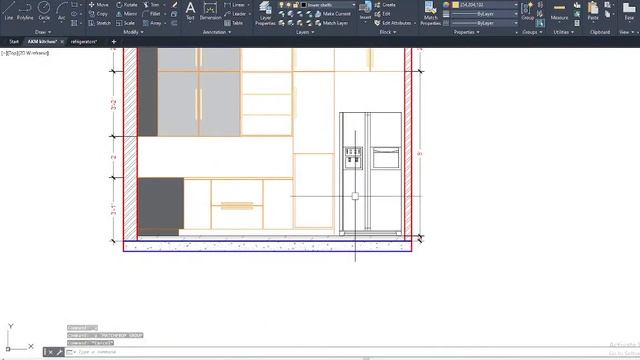This screenshot has width=640, height=360.
Task: Activate the Trim command
Action: (151, 5)
